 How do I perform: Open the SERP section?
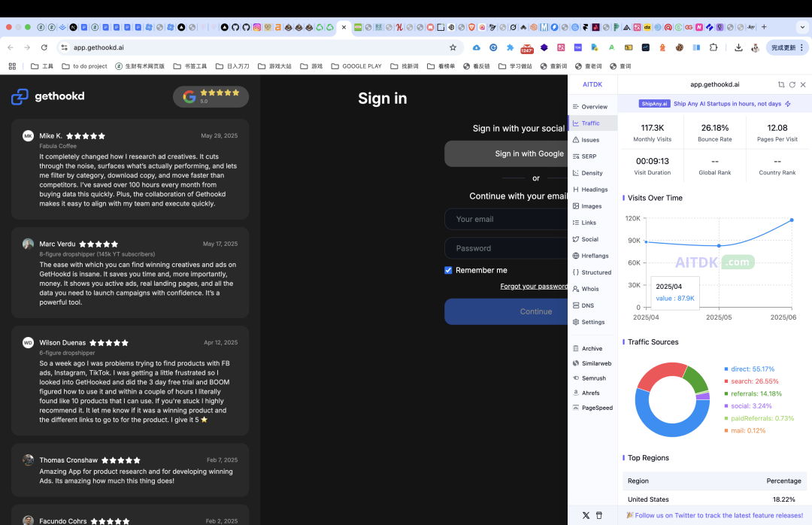(585, 156)
